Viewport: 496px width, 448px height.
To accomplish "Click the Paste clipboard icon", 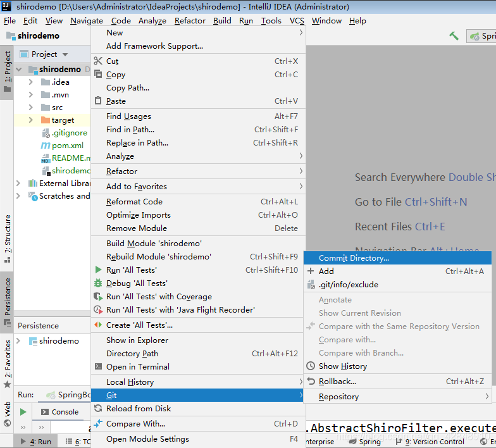I will pyautogui.click(x=99, y=101).
